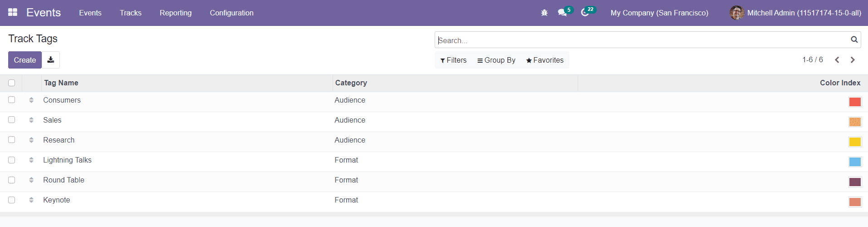Viewport: 868px width, 227px height.
Task: Open the conversations messages icon
Action: (563, 13)
